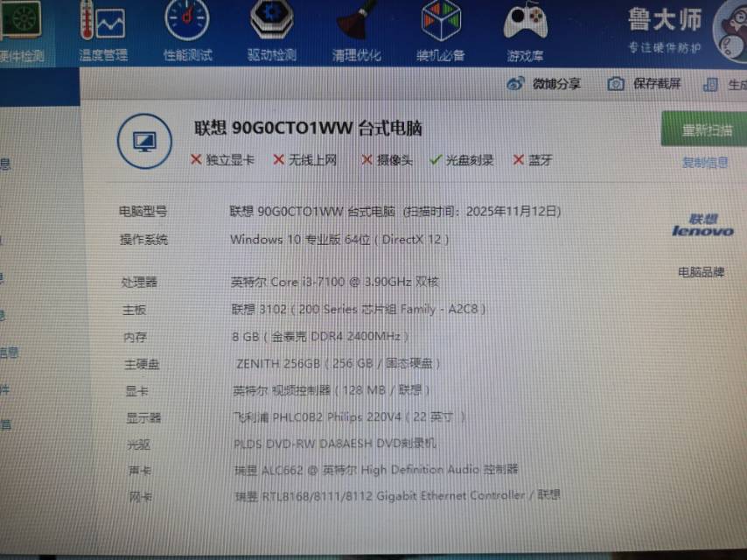Click the report icon next to 保存截屏
Image resolution: width=747 pixels, height=560 pixels.
tap(711, 85)
